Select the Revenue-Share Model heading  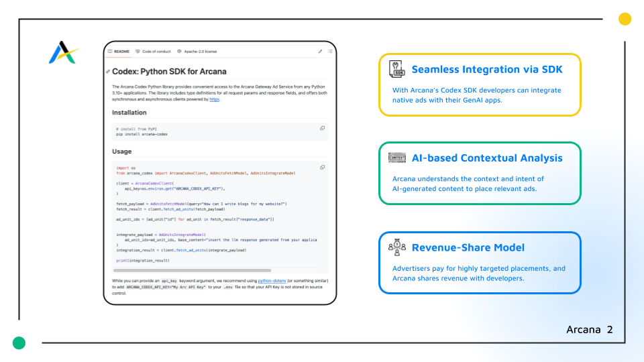468,247
